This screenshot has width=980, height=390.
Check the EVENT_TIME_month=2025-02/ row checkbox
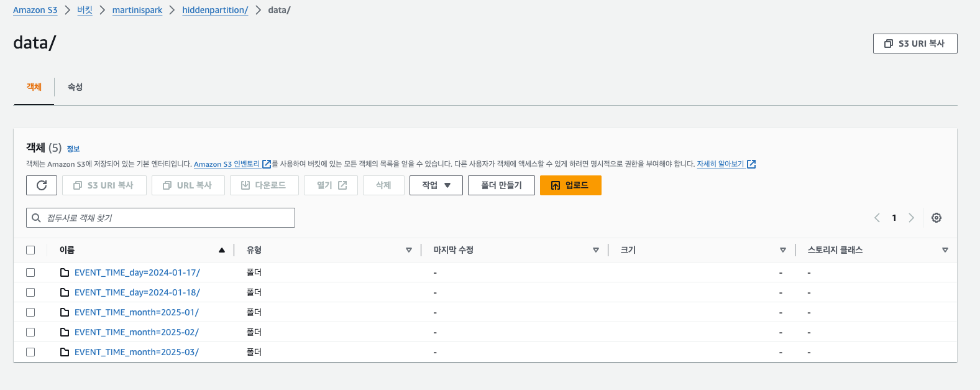[x=30, y=332]
